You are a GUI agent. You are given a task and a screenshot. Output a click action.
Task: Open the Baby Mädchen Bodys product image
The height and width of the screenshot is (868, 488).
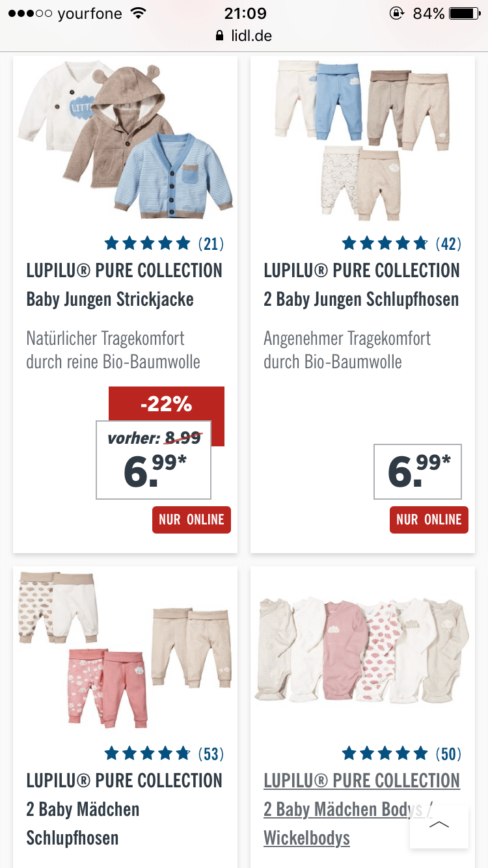click(362, 651)
